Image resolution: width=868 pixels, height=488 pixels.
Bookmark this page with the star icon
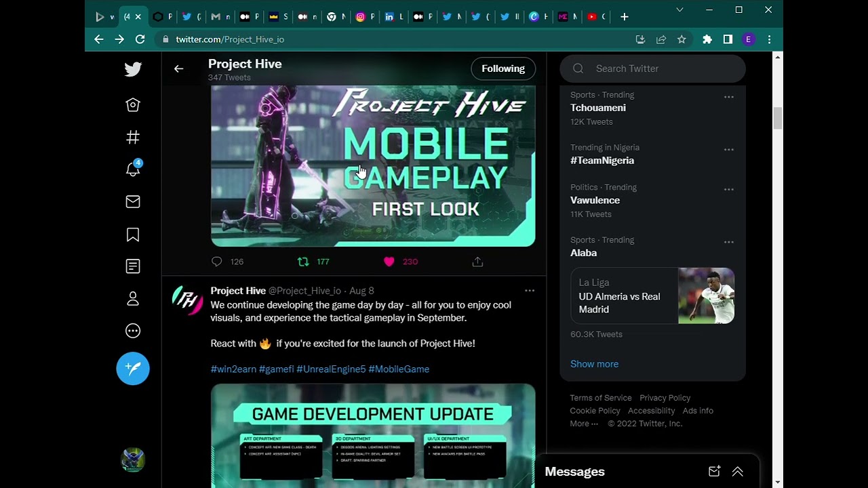pyautogui.click(x=682, y=39)
